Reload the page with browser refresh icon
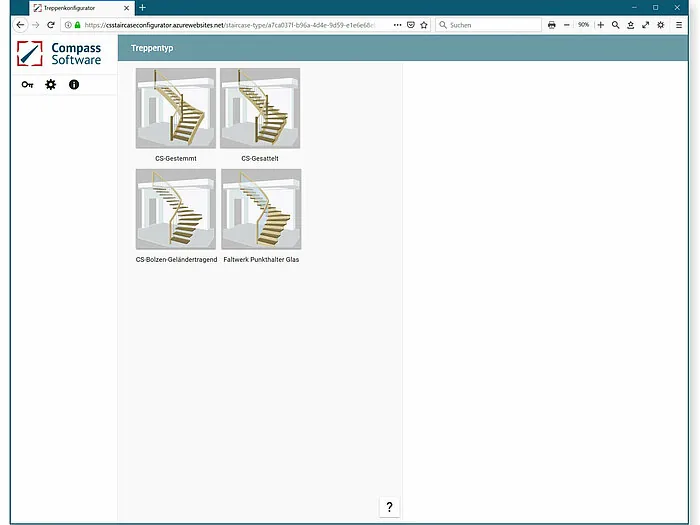The width and height of the screenshot is (700, 525). click(x=51, y=25)
